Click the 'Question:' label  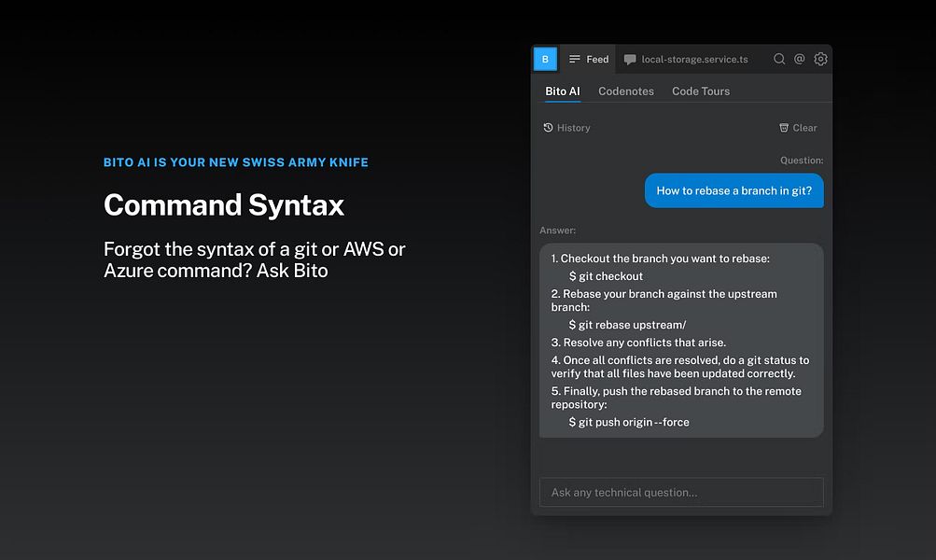802,160
